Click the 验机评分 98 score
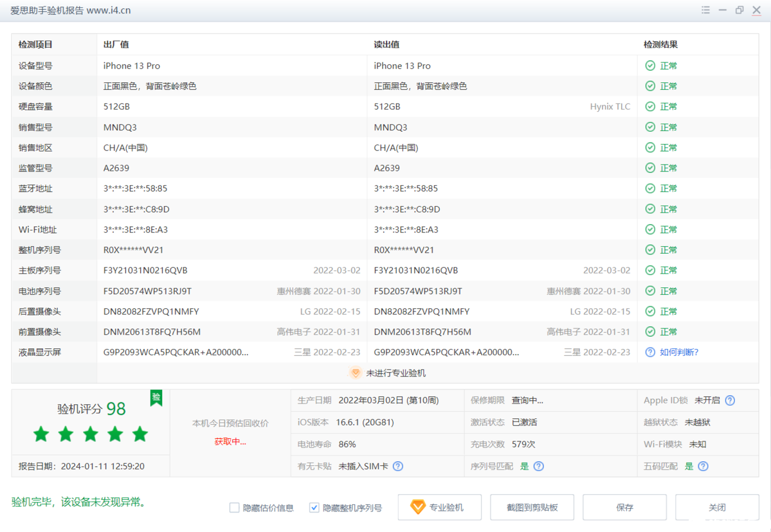The height and width of the screenshot is (532, 771). (91, 409)
